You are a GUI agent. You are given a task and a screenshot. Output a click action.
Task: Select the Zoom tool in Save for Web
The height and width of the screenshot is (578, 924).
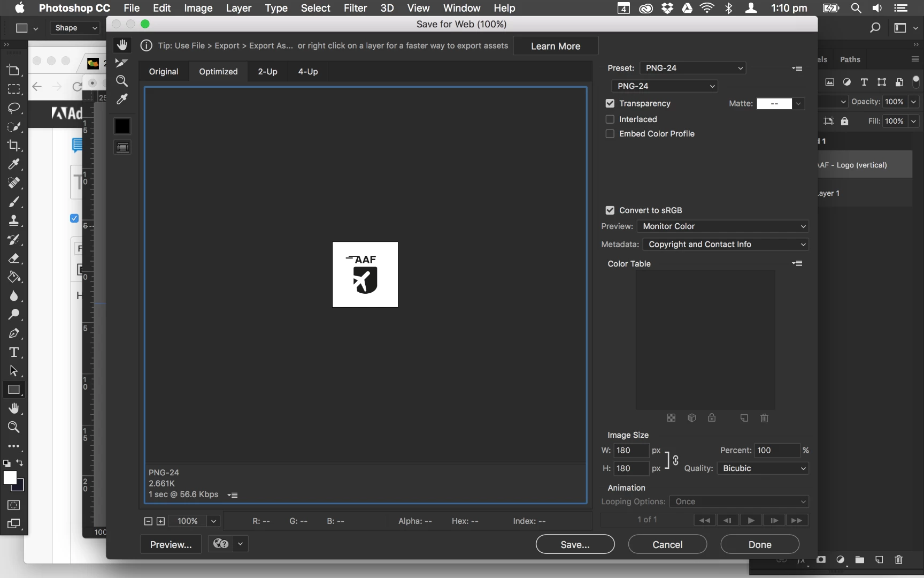122,81
